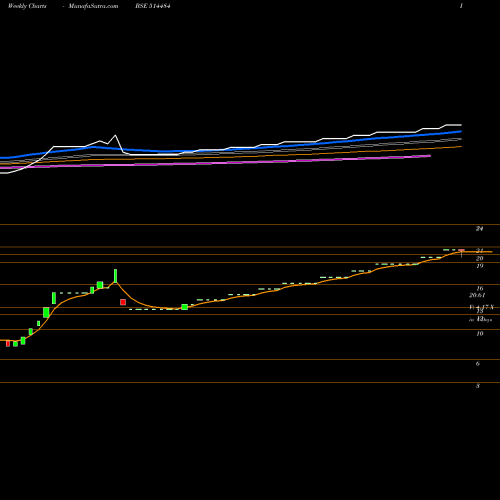Select the tall green candle with the long upper wick

(115, 276)
